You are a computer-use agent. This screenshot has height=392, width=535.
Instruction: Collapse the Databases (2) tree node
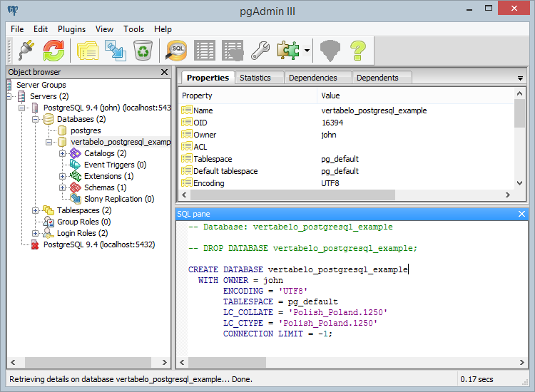[36, 119]
